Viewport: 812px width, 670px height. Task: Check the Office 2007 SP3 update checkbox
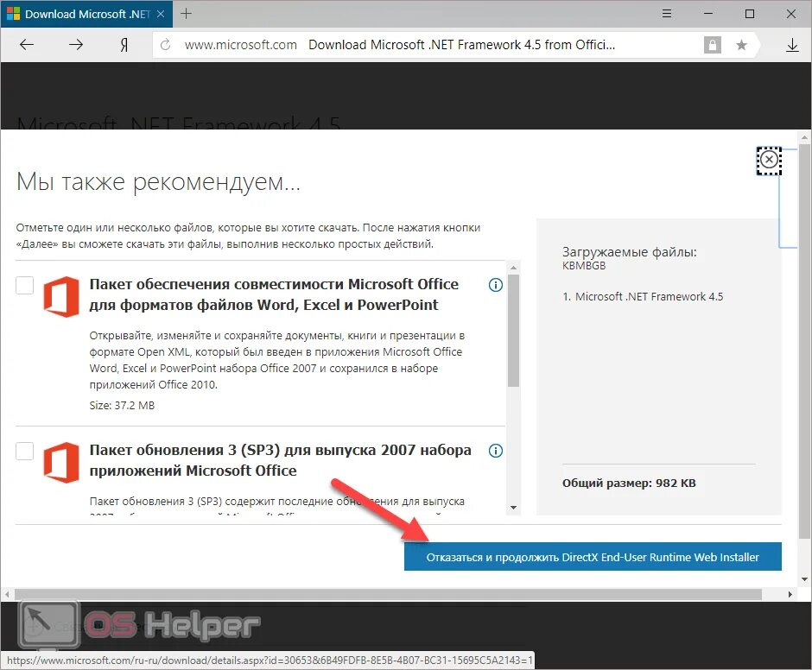(24, 451)
